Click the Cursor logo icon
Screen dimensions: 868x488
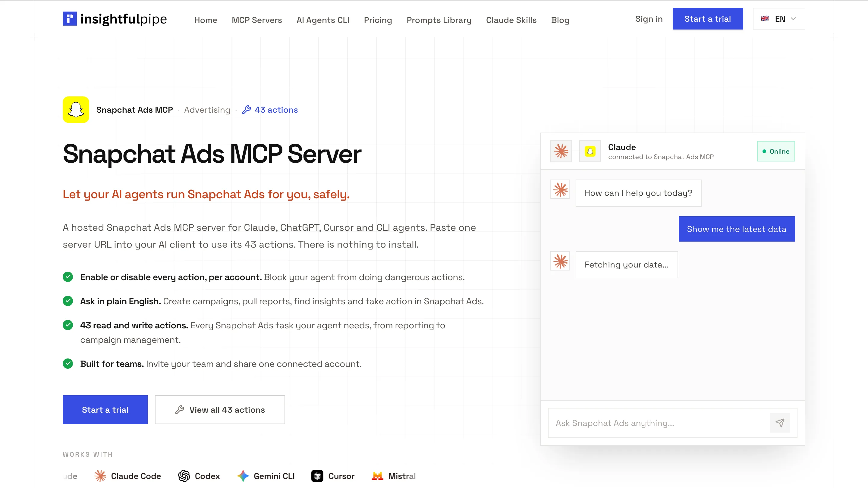(317, 476)
